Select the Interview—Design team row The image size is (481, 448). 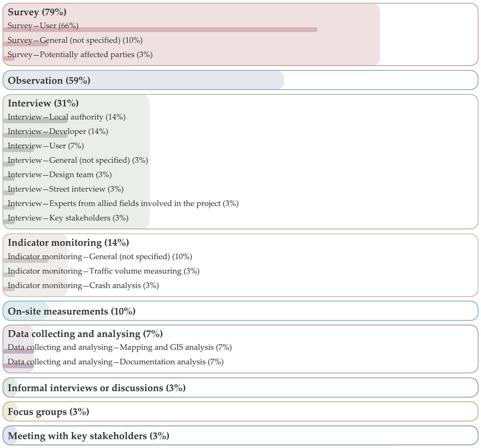coord(60,175)
